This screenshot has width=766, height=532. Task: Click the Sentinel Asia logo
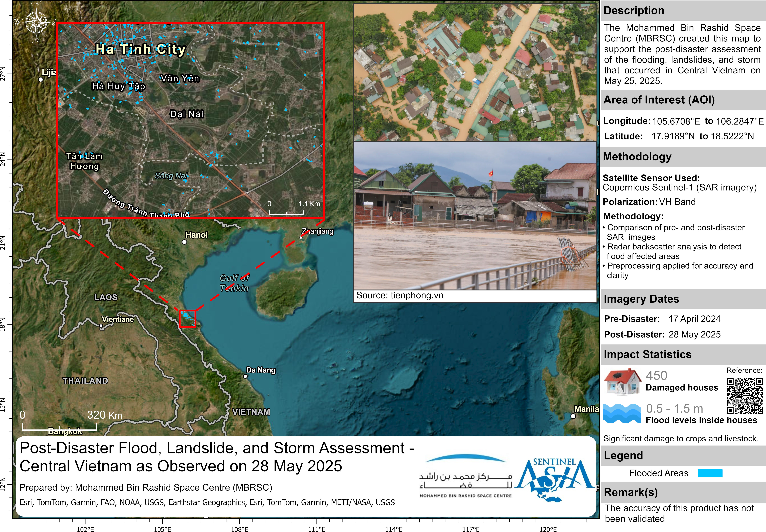point(555,480)
